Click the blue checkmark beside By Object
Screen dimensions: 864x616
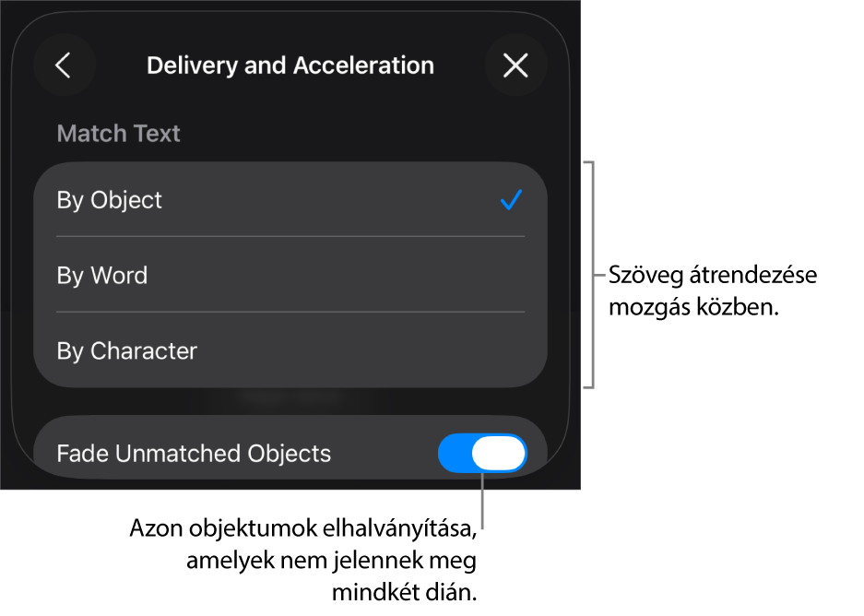512,200
